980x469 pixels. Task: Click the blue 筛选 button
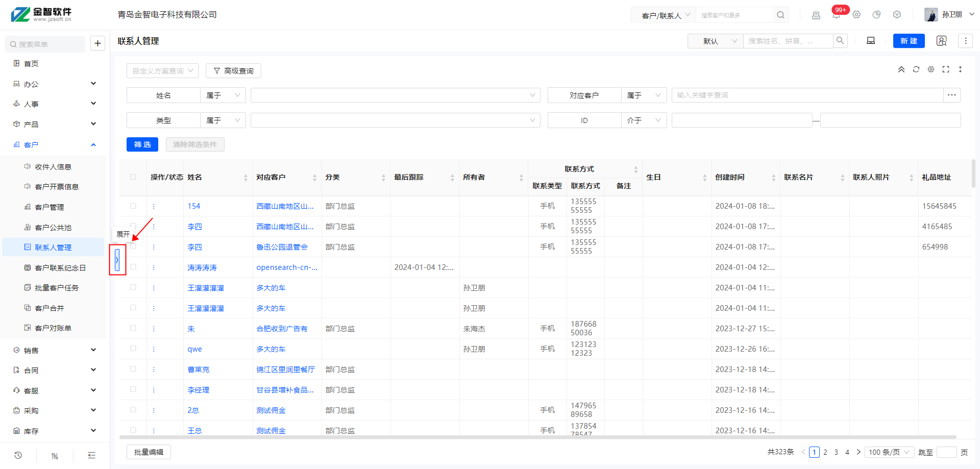142,144
